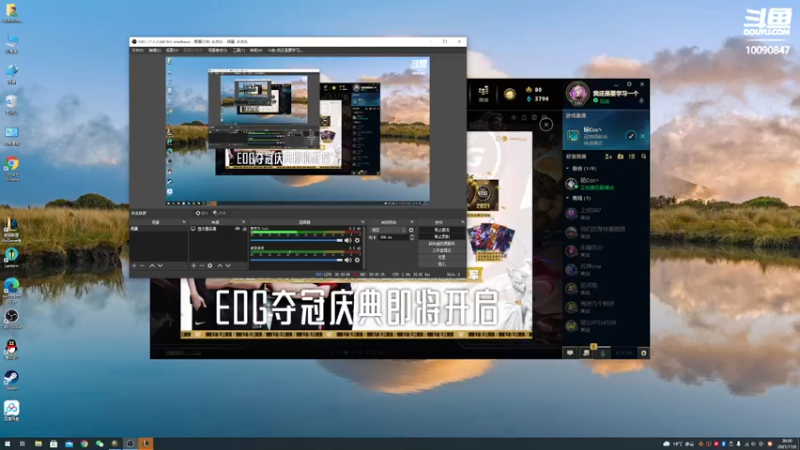Adjust the transition duration stepper
This screenshot has height=450, width=800.
(x=411, y=237)
